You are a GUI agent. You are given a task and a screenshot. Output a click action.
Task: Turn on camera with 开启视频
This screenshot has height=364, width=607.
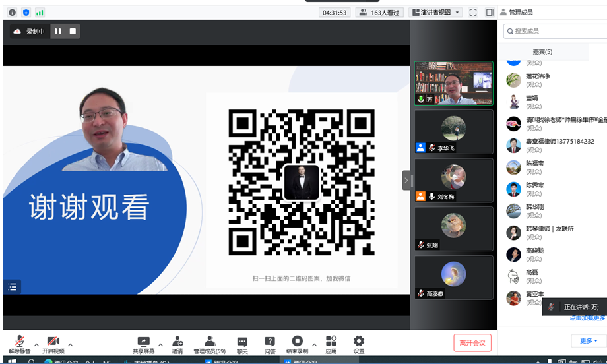click(x=53, y=344)
